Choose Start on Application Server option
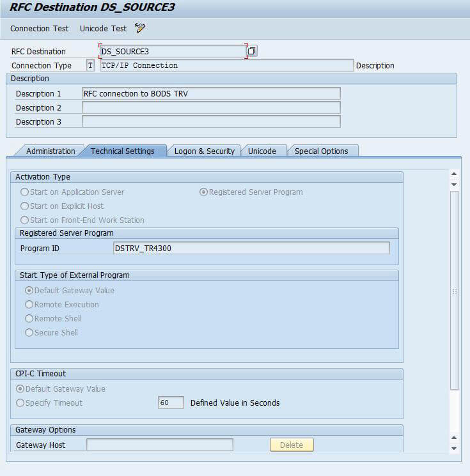The width and height of the screenshot is (470, 476). [25, 192]
